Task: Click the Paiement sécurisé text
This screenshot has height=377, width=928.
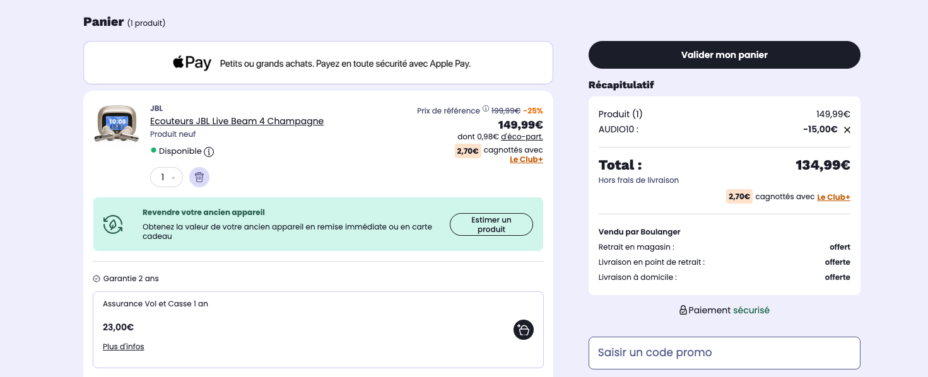Action: 729,310
